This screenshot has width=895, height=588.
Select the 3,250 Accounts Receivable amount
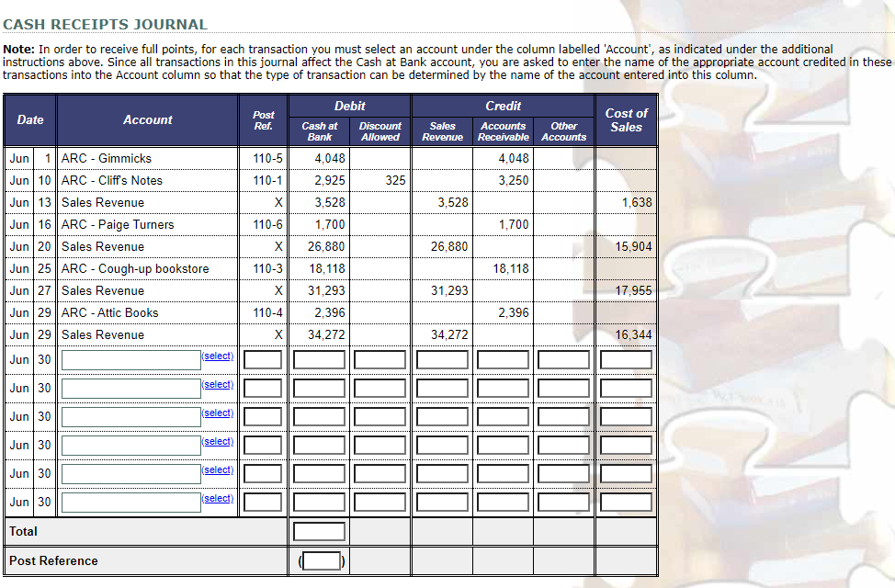pos(514,180)
